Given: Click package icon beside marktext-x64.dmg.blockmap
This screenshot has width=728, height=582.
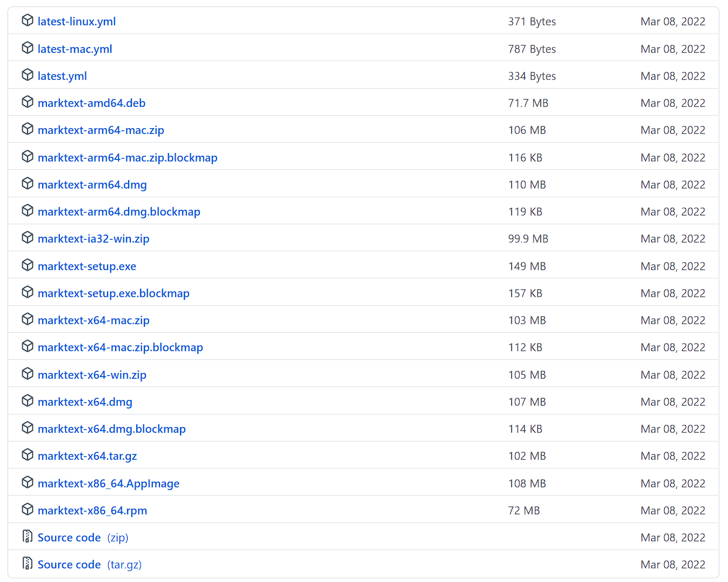Looking at the screenshot, I should tap(28, 427).
